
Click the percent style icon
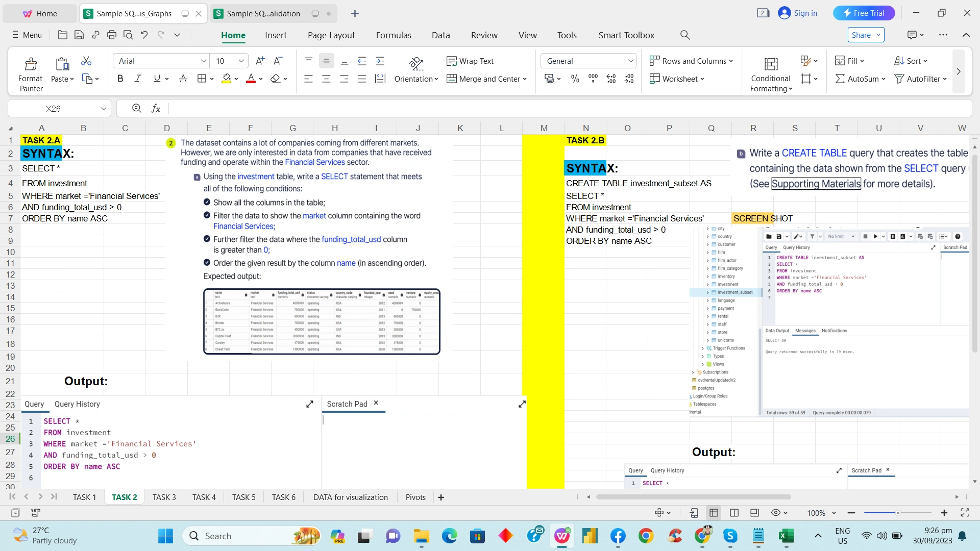(x=575, y=79)
